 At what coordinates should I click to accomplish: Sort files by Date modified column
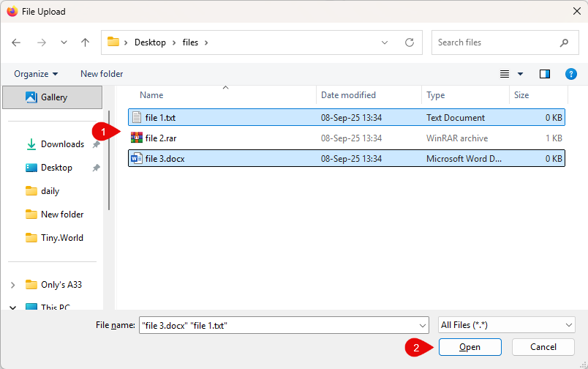click(x=348, y=95)
